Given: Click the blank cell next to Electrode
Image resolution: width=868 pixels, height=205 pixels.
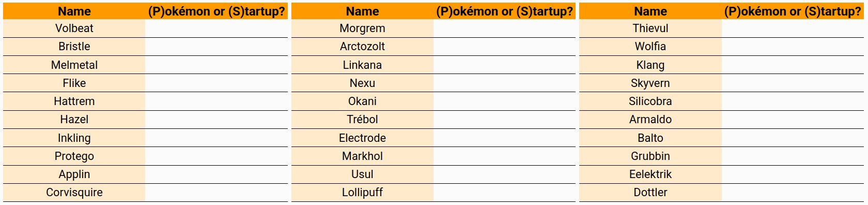Looking at the screenshot, I should [504, 138].
